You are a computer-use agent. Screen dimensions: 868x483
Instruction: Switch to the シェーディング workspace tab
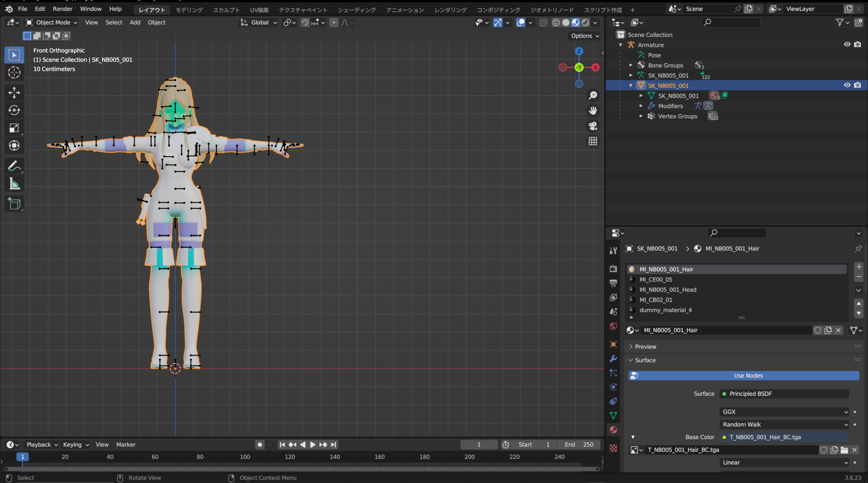pyautogui.click(x=357, y=10)
